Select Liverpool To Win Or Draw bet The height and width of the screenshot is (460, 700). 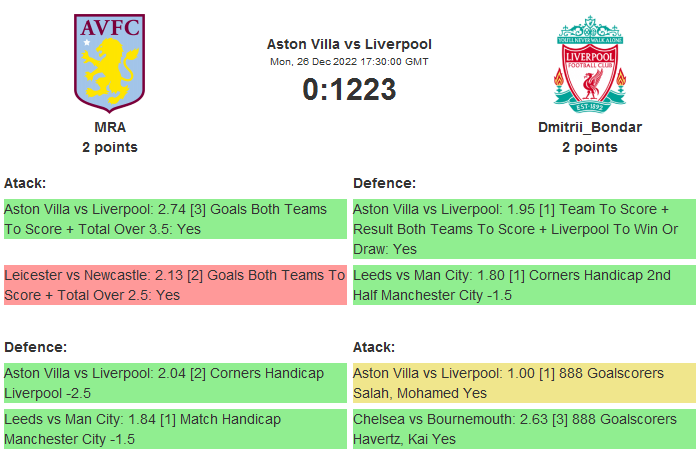(x=523, y=229)
